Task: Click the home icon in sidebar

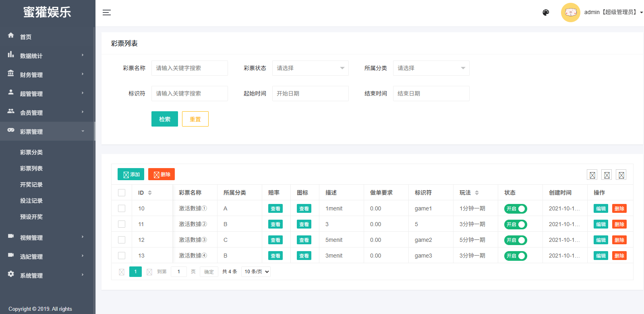Action: 11,35
